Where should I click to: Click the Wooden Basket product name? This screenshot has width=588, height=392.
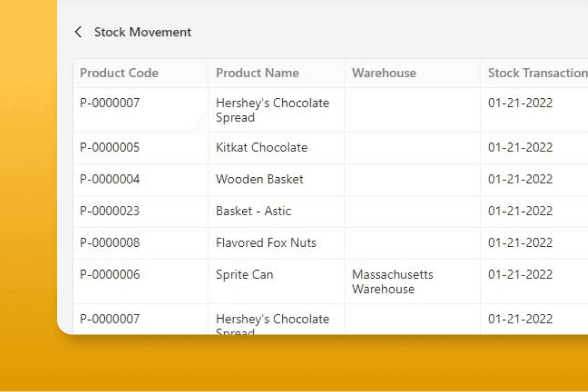coord(260,179)
